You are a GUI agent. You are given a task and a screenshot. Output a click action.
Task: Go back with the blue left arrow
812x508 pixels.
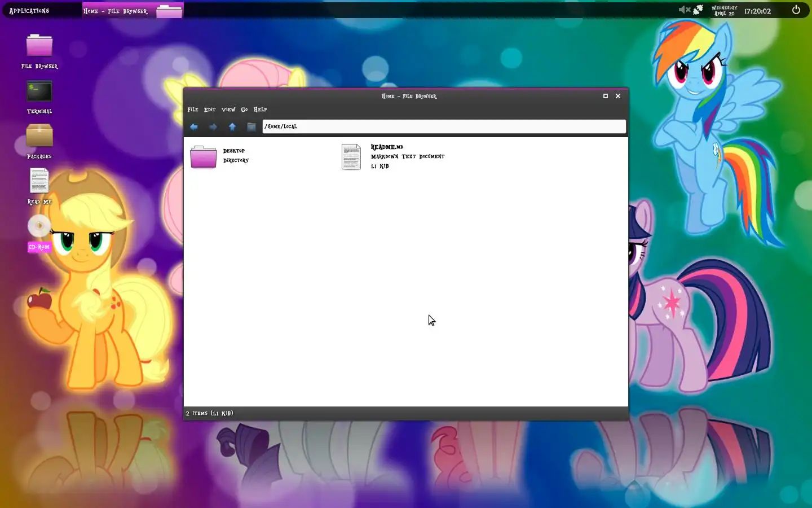pyautogui.click(x=194, y=127)
